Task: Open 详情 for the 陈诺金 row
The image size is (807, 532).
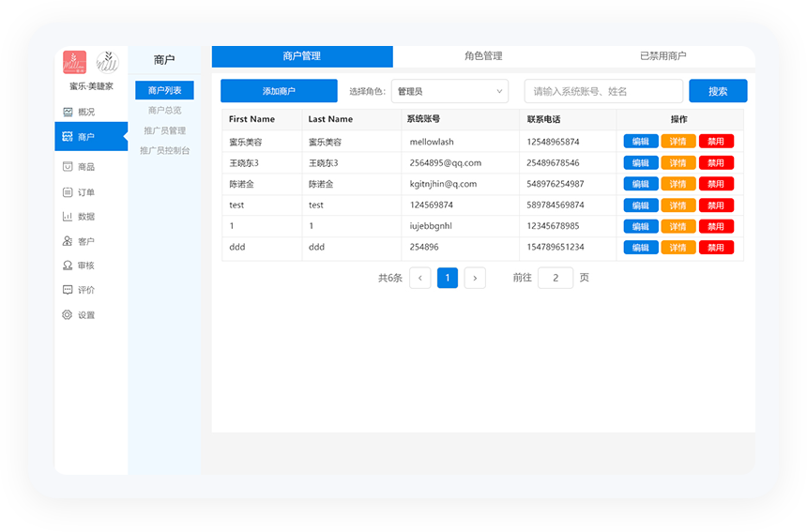Action: click(678, 184)
